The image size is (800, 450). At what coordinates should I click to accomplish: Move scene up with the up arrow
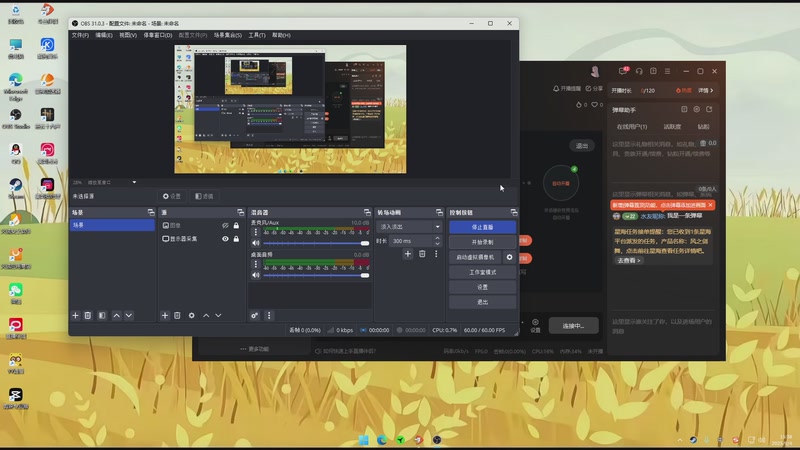click(x=116, y=316)
